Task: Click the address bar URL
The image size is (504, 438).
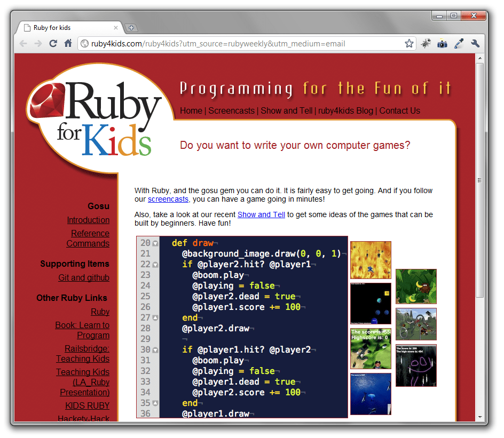Action: pos(218,44)
